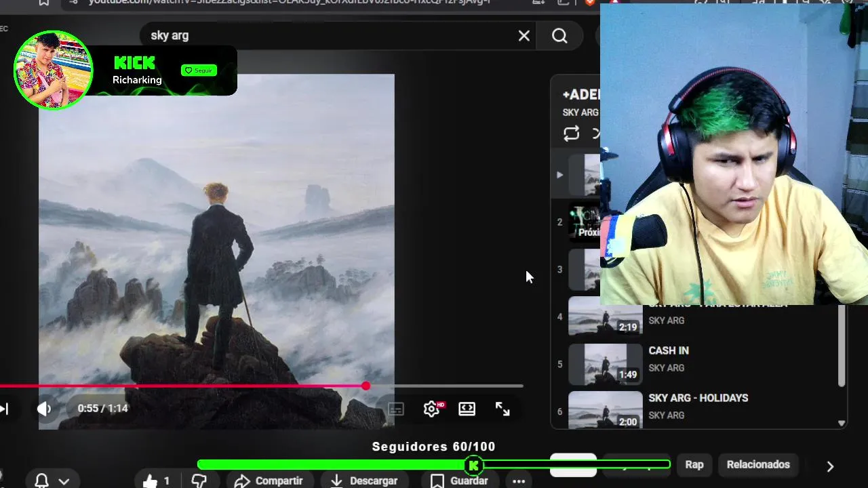This screenshot has width=868, height=488.
Task: Show more filter chips with right arrow
Action: 830,466
